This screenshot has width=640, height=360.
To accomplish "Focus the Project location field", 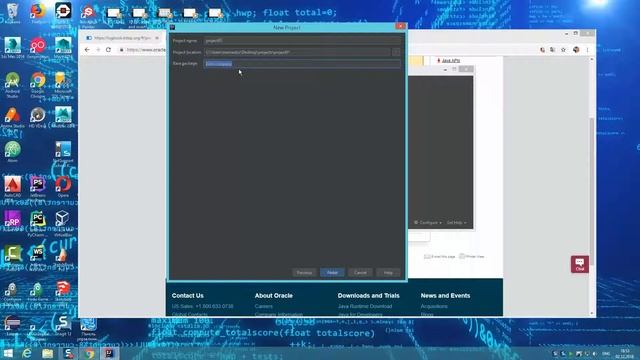I will [297, 52].
